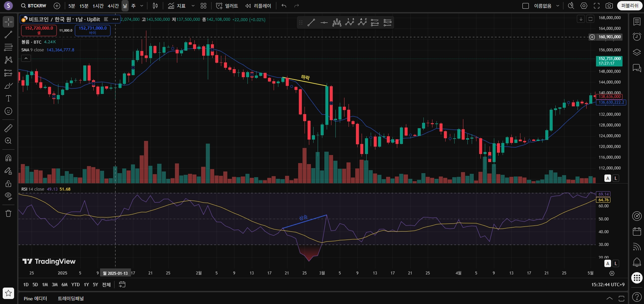Click the red sell price button

coord(39,30)
